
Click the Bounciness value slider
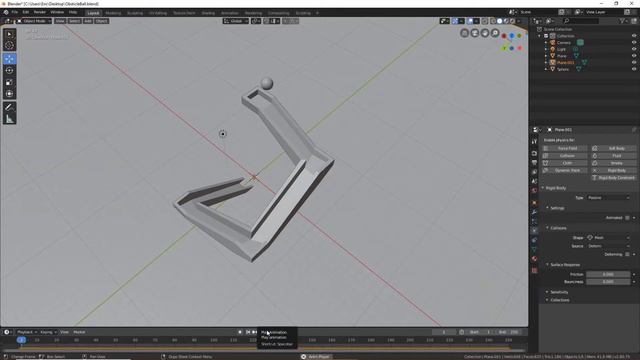click(x=608, y=282)
